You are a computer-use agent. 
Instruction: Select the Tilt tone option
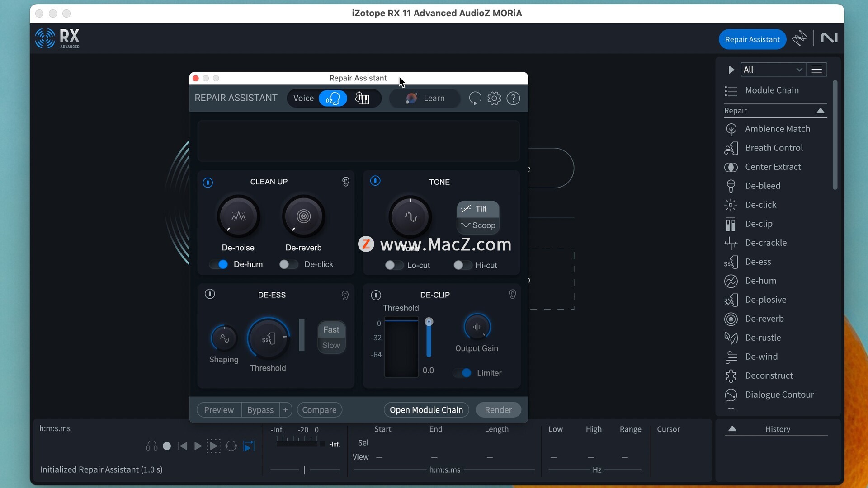pos(478,209)
